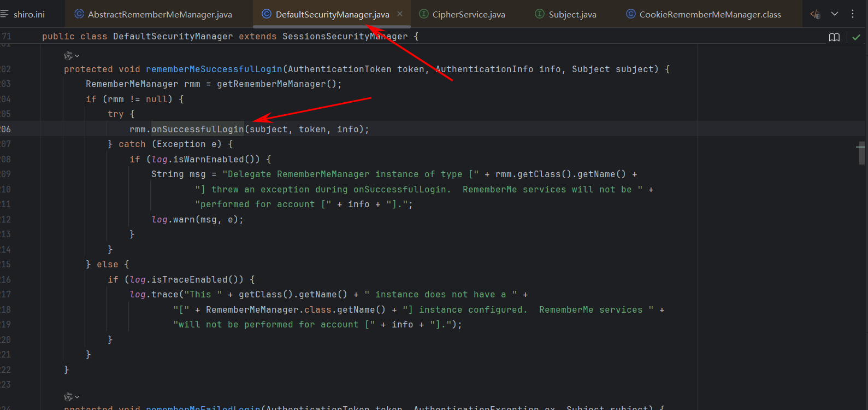
Task: Click sticky class header DefaultSecurityManager line
Action: (230, 37)
